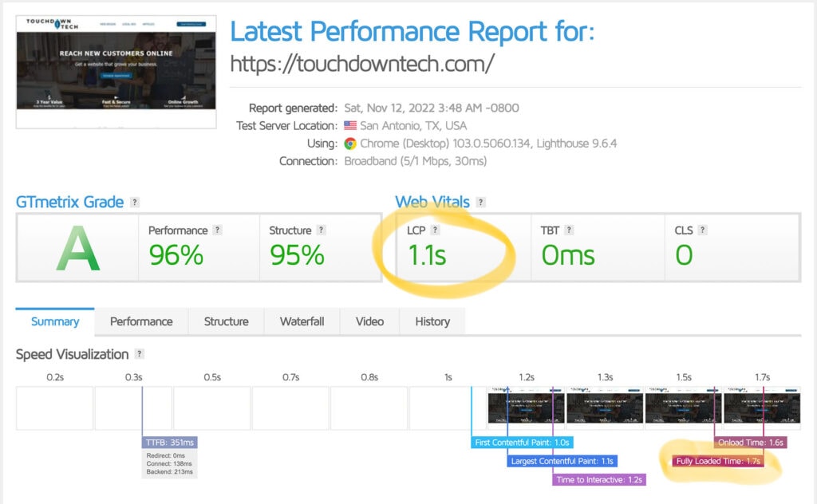This screenshot has width=817, height=504.
Task: Open the Video tab
Action: coord(369,321)
